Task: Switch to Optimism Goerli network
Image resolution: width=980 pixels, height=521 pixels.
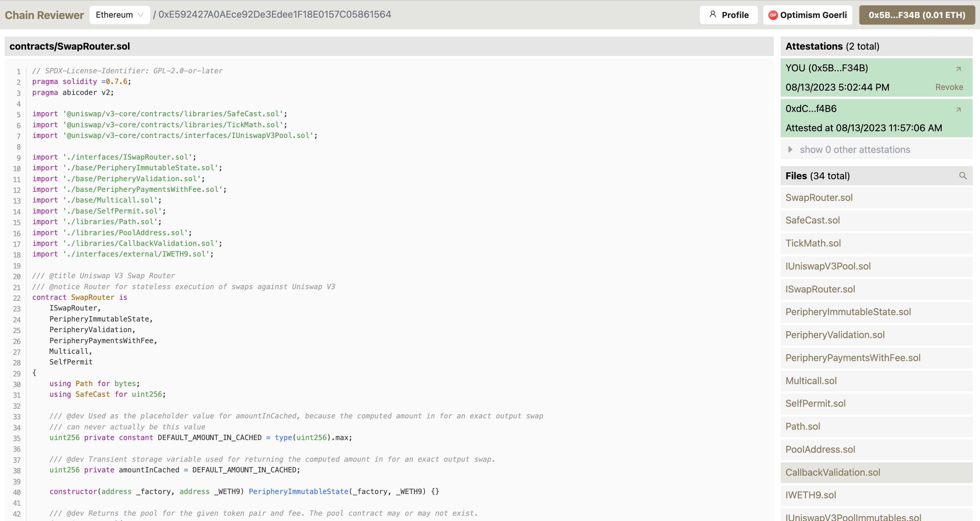Action: pyautogui.click(x=808, y=14)
